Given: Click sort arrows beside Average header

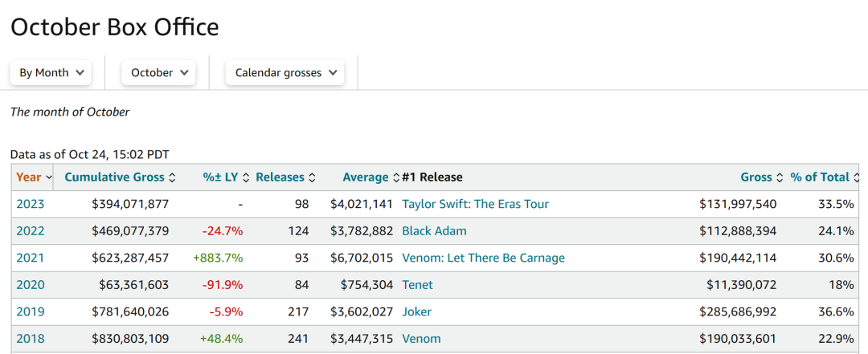Looking at the screenshot, I should coord(395,177).
